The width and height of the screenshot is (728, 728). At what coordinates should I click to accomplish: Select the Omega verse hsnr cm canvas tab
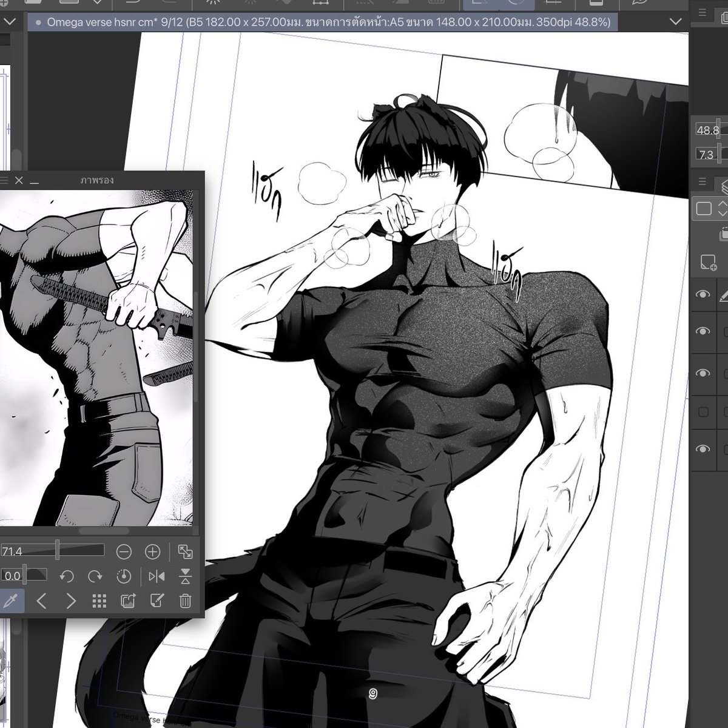(x=323, y=22)
